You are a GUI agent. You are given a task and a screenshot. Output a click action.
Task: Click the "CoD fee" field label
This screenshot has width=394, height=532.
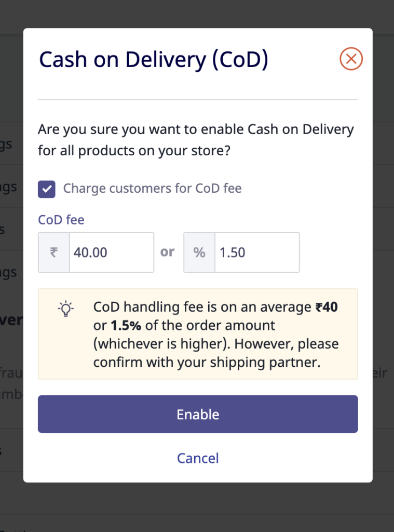pos(61,220)
